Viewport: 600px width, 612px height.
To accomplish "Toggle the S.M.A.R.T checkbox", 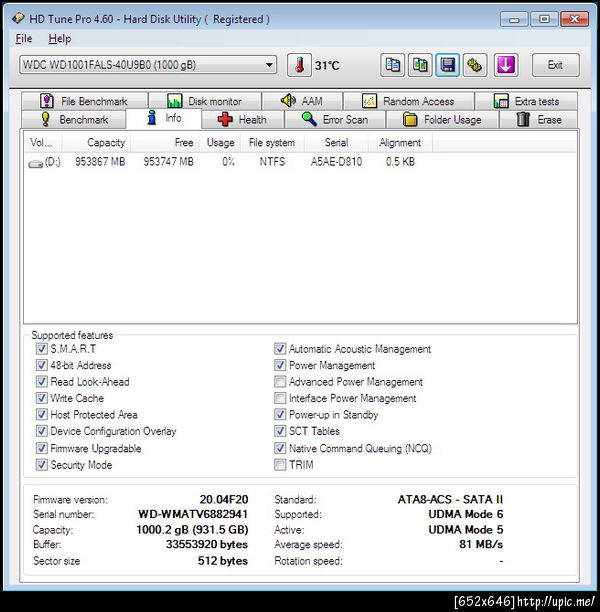I will [x=41, y=349].
